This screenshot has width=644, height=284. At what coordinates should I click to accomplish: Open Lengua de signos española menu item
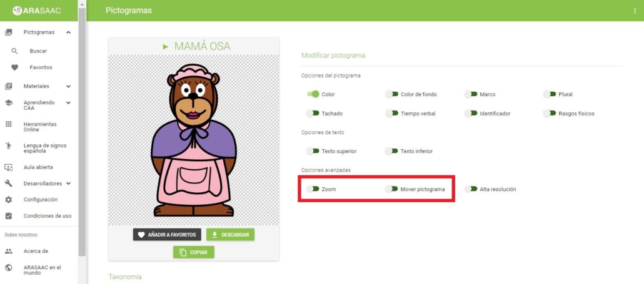pos(45,149)
